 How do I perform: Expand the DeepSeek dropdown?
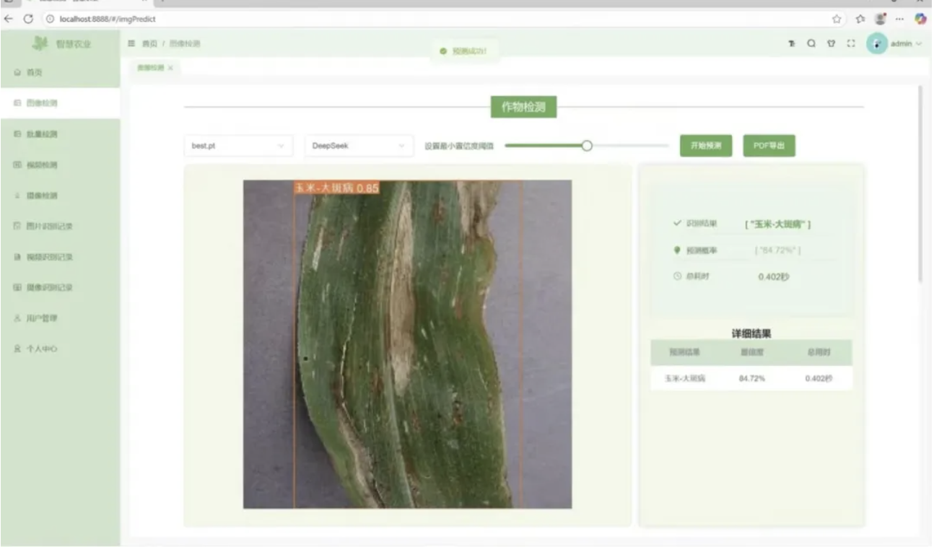tap(359, 146)
